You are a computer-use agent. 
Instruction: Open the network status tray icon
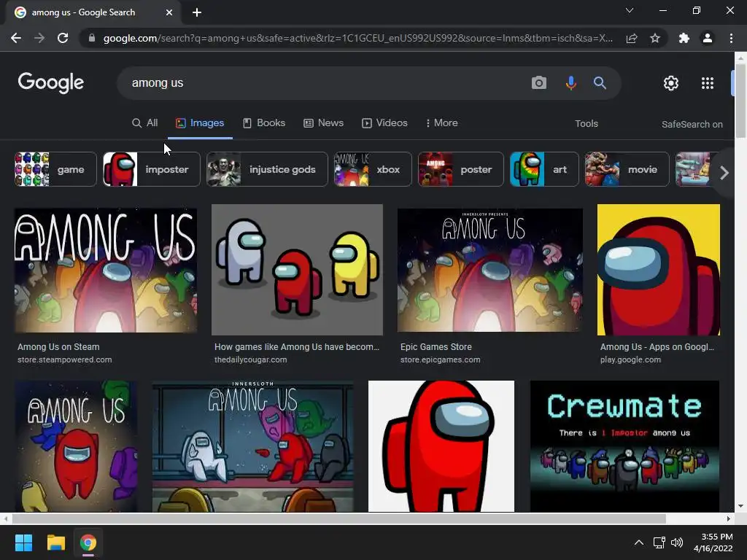[x=659, y=542]
